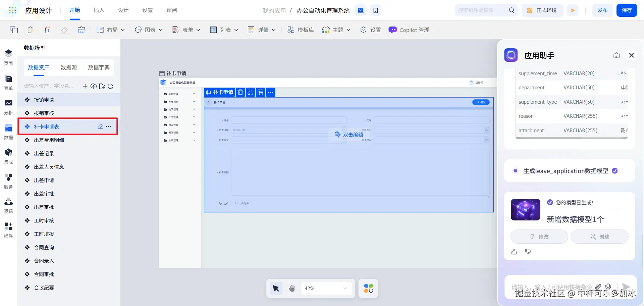The image size is (644, 306).
Task: Click the paste clipboard icon
Action: pos(31,30)
